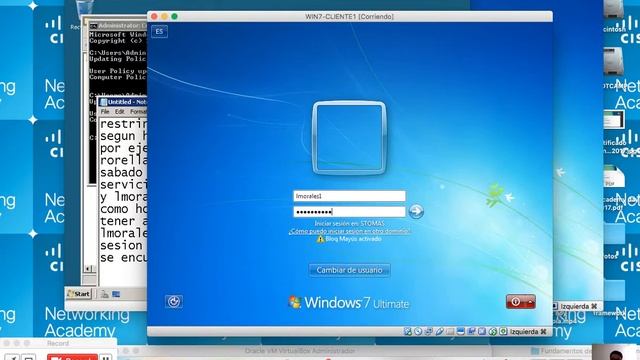Click the blue display monitor icon in VirtualBox status bar
The width and height of the screenshot is (640, 360).
[x=460, y=331]
